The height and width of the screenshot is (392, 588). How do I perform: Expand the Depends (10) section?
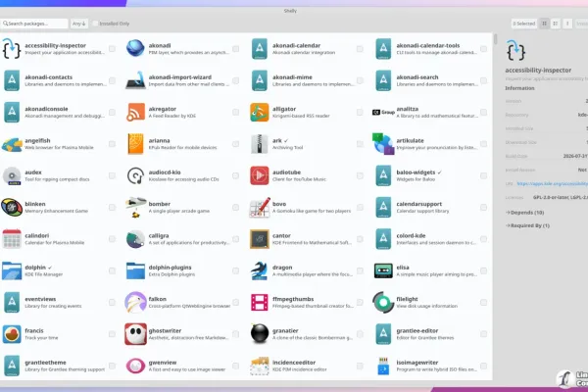524,213
